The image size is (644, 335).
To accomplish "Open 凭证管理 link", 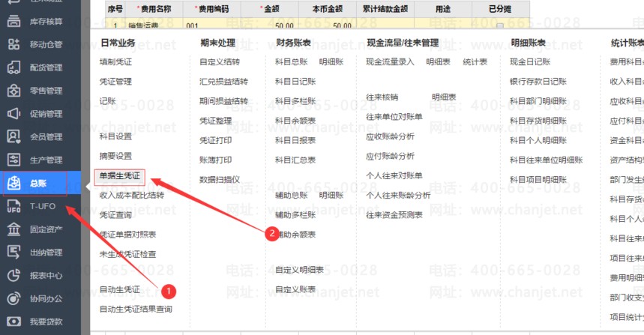I will [115, 81].
